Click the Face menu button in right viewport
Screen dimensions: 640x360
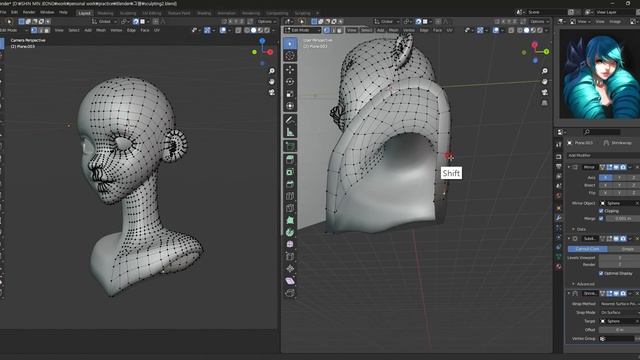[x=437, y=30]
